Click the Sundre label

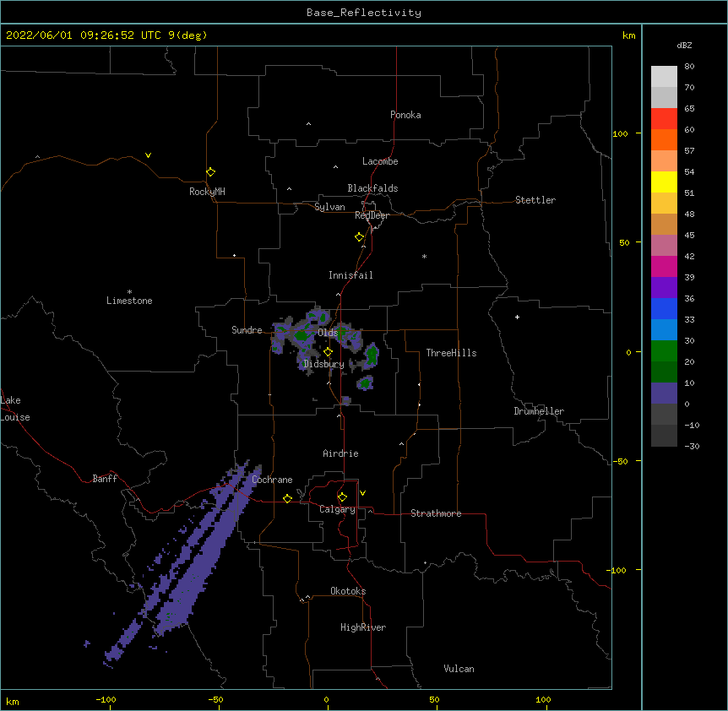point(247,330)
